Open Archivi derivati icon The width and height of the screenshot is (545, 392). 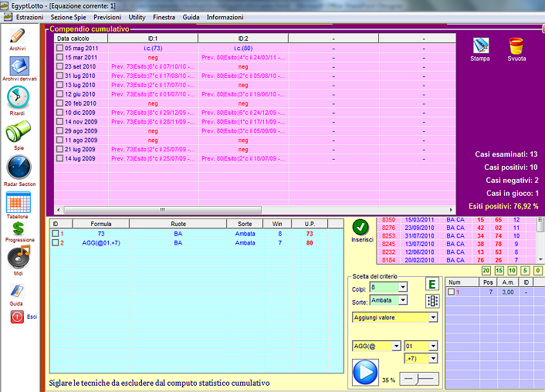pyautogui.click(x=19, y=66)
